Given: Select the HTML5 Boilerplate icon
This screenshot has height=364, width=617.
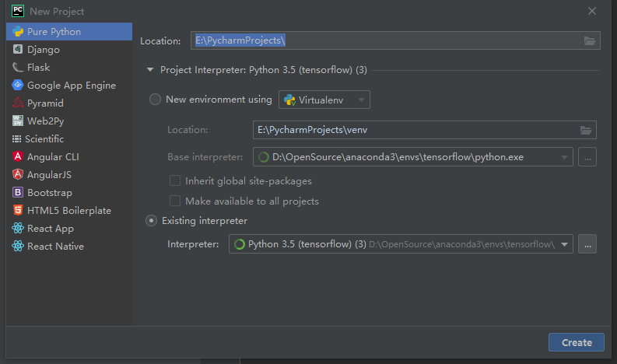Looking at the screenshot, I should click(x=18, y=210).
